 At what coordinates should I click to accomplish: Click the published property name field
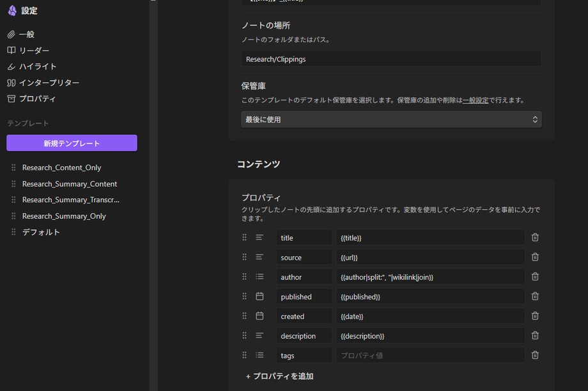[x=304, y=296]
